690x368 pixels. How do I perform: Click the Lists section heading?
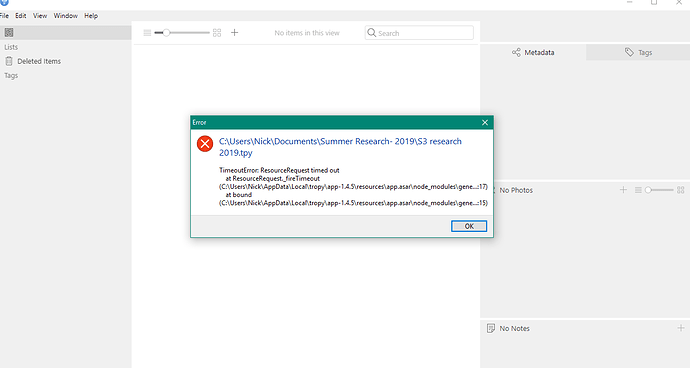tap(11, 47)
